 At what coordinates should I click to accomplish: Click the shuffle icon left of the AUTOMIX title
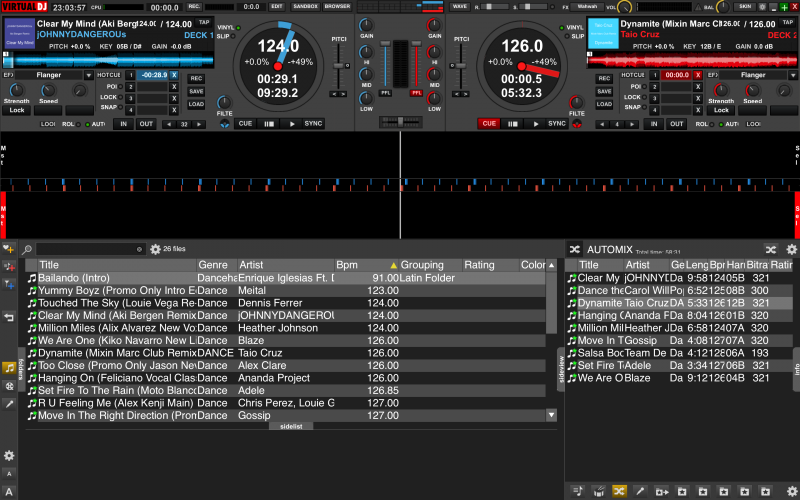574,249
